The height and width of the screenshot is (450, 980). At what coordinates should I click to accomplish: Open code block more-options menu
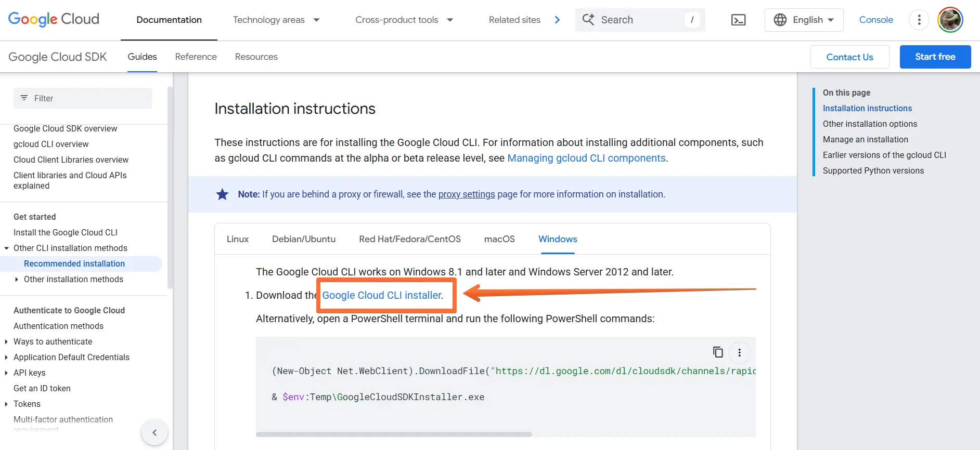click(739, 352)
